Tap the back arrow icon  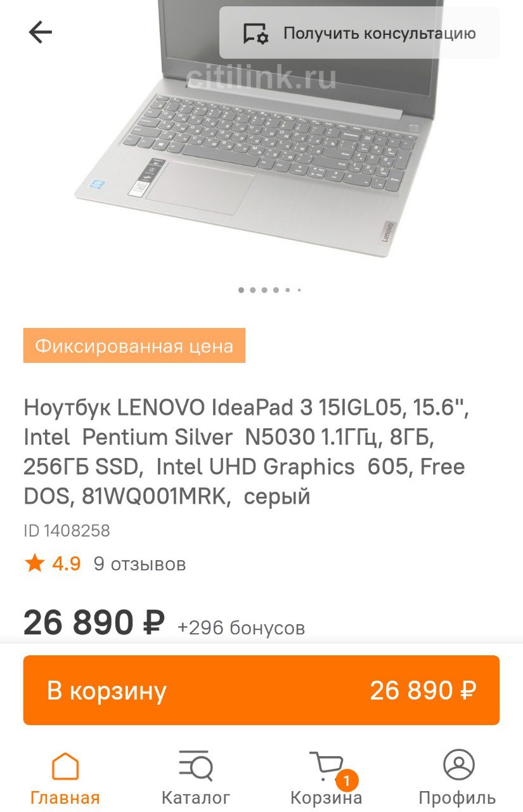pos(40,32)
